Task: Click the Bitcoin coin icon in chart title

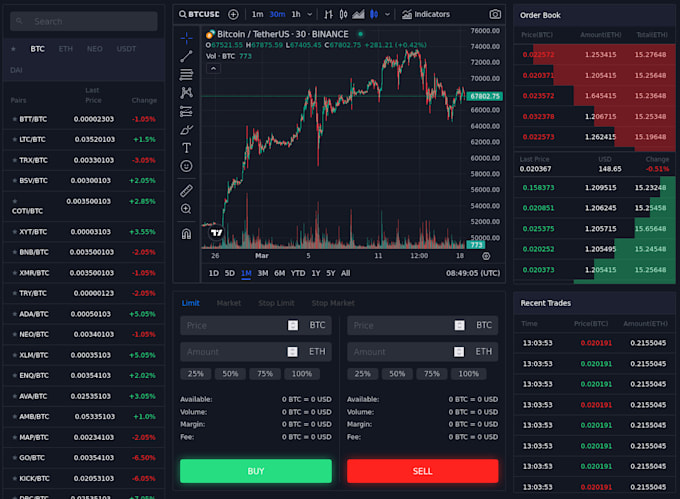Action: [210, 34]
